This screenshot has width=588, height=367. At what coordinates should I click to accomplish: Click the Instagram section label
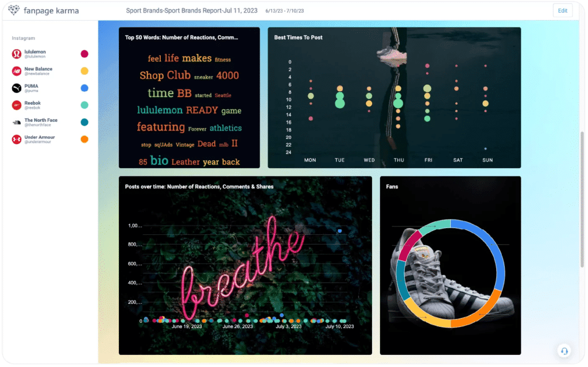pos(23,38)
